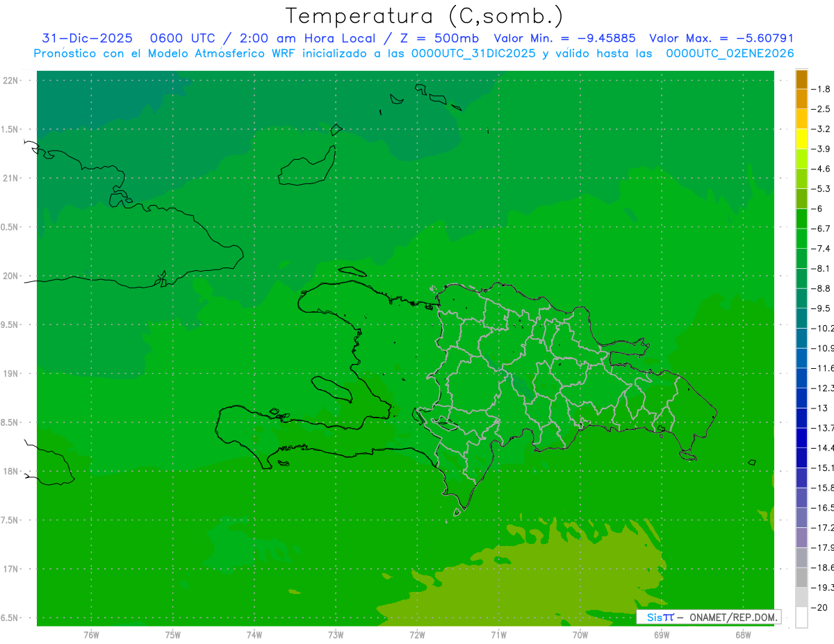This screenshot has height=644, width=834.
Task: Click the '71W' longitude label
Action: click(x=498, y=635)
